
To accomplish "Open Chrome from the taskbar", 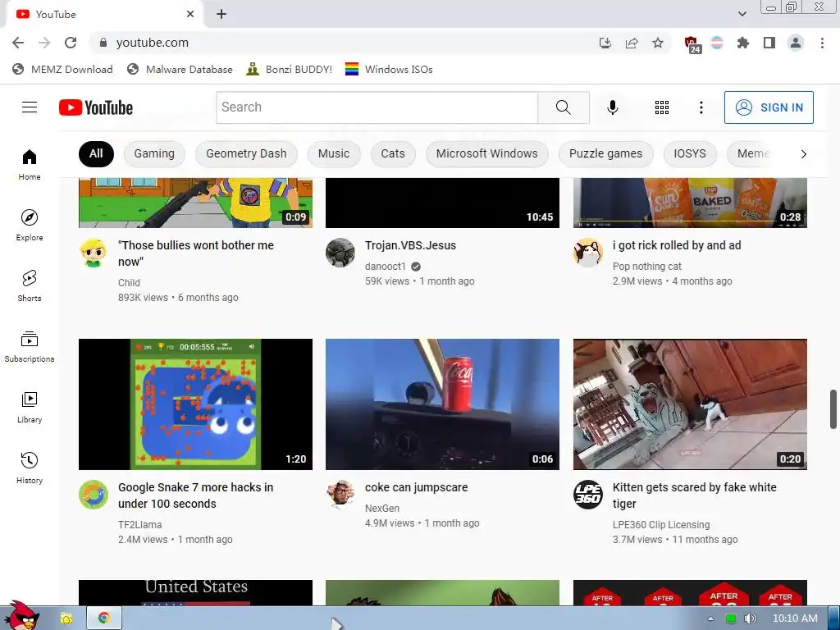I will point(104,619).
